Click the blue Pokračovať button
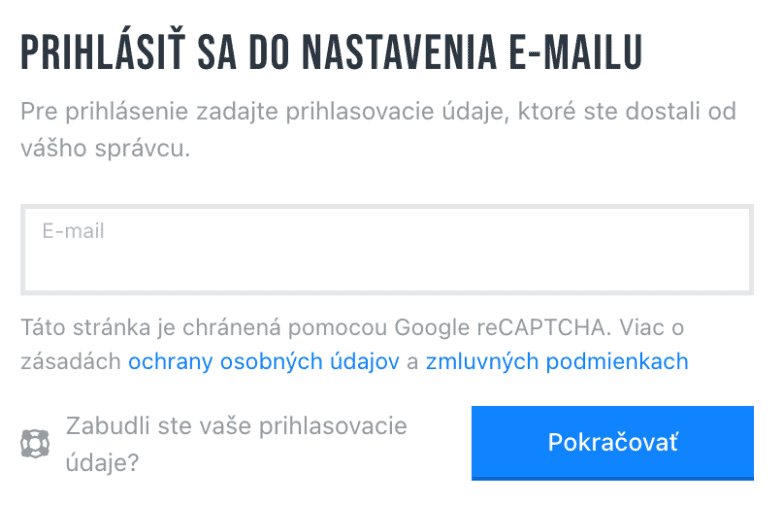The height and width of the screenshot is (506, 783). click(613, 443)
